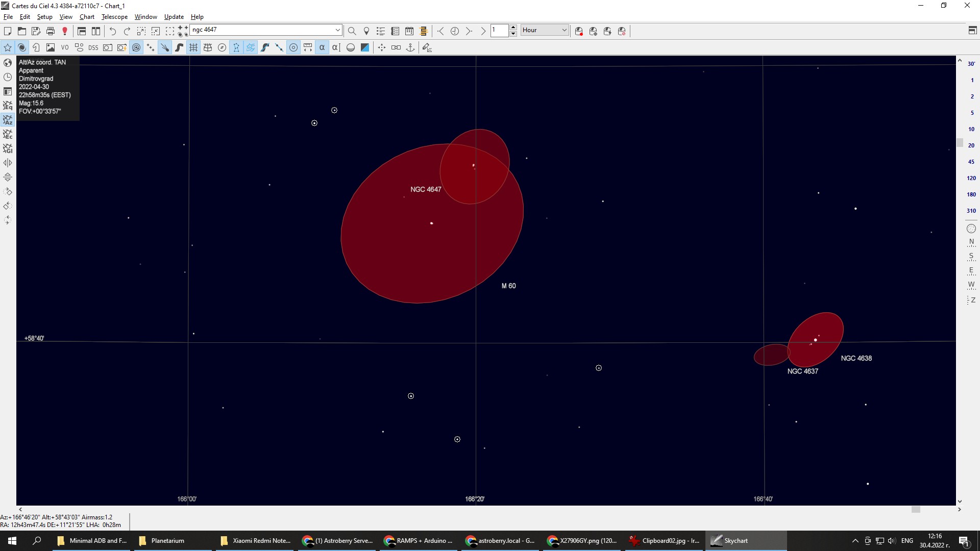Open the Update menu

coord(174,17)
